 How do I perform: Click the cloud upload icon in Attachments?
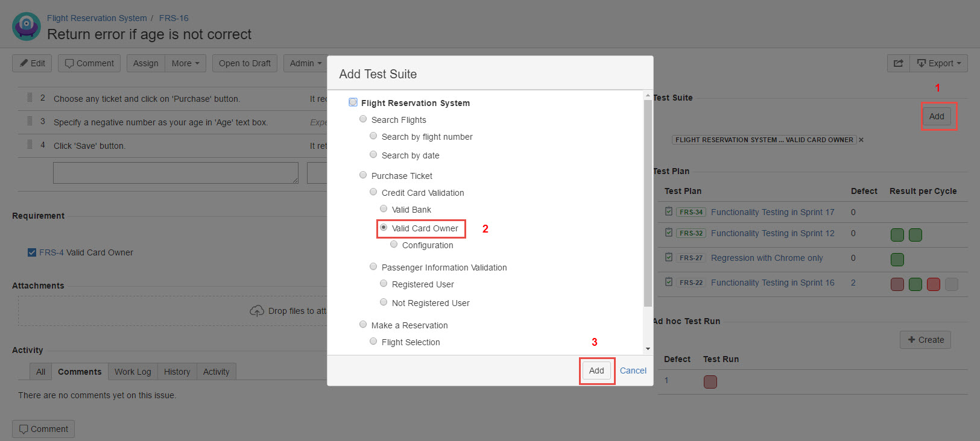pyautogui.click(x=257, y=311)
